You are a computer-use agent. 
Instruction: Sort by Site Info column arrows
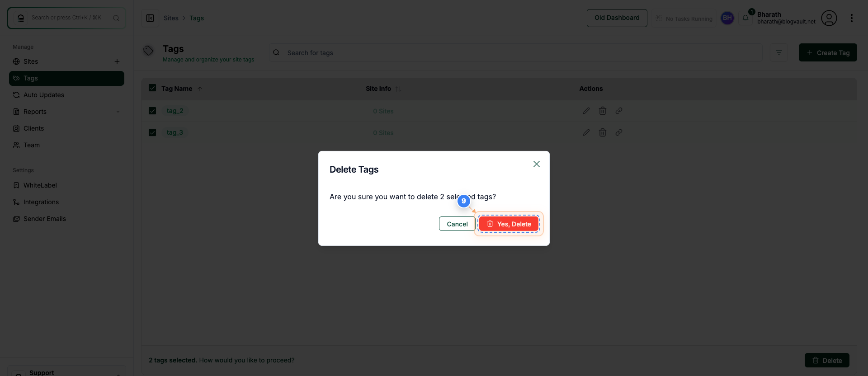tap(398, 89)
